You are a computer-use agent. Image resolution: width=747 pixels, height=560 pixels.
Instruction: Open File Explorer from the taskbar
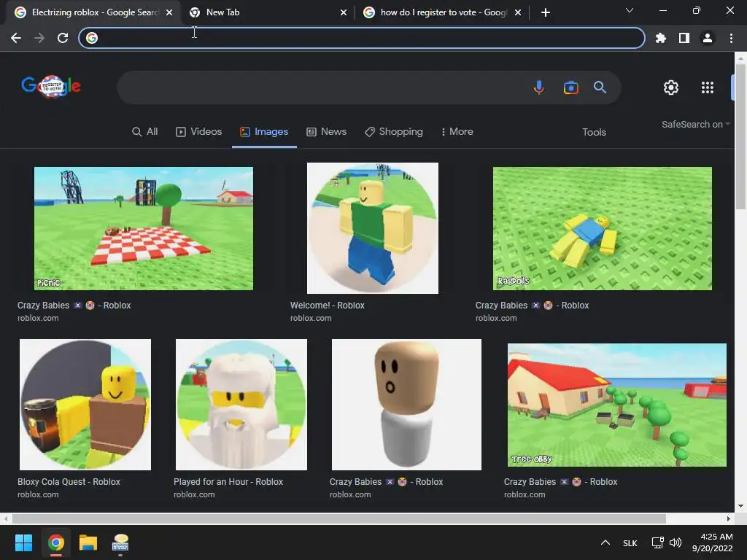coord(88,542)
